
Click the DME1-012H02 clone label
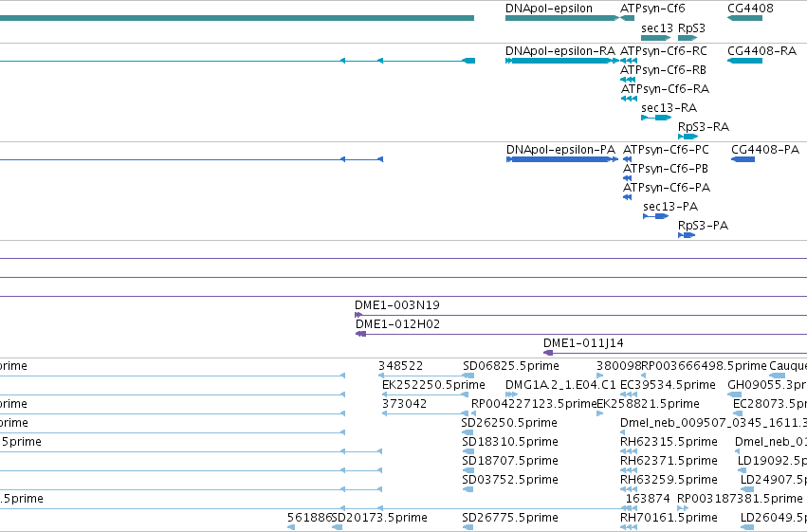[x=398, y=324]
